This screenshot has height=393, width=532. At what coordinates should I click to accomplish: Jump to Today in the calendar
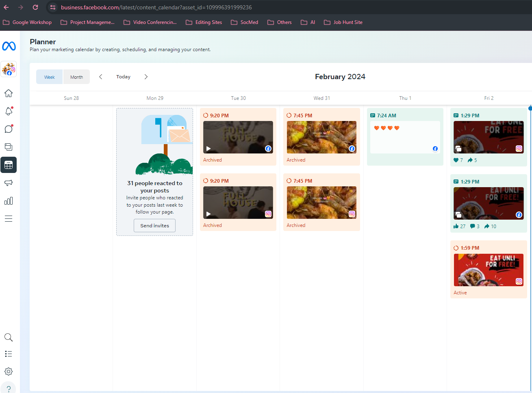[x=123, y=77]
